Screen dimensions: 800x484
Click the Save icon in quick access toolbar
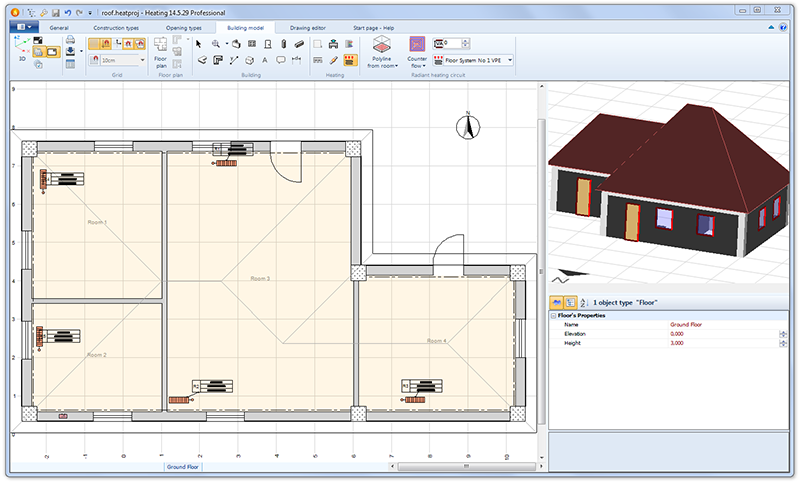coord(54,12)
